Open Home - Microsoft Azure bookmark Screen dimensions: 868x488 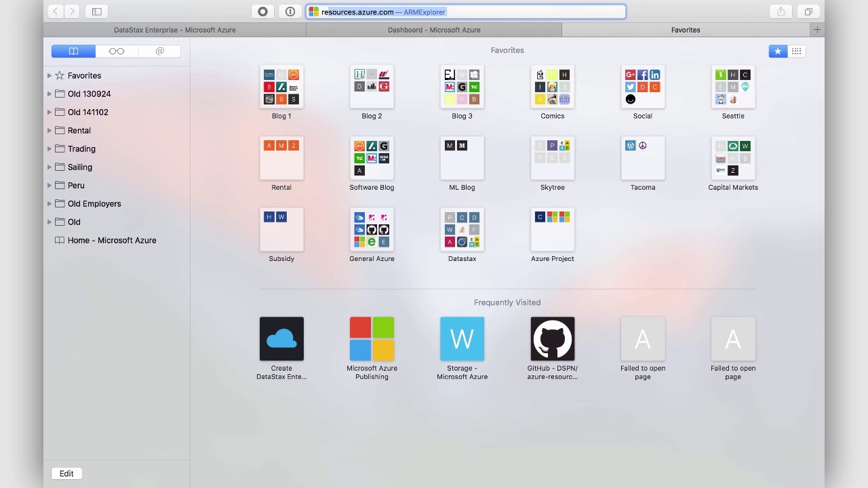point(112,240)
